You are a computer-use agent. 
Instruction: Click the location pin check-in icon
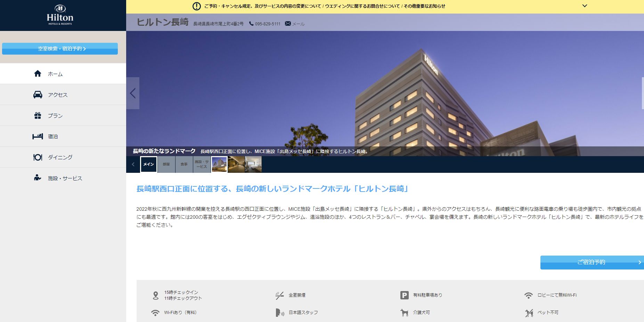click(156, 295)
